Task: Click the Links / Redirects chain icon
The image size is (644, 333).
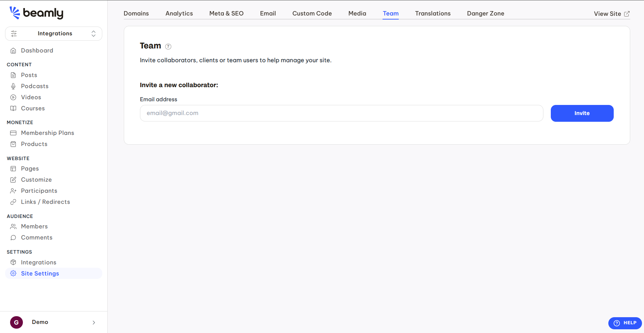Action: coord(13,202)
